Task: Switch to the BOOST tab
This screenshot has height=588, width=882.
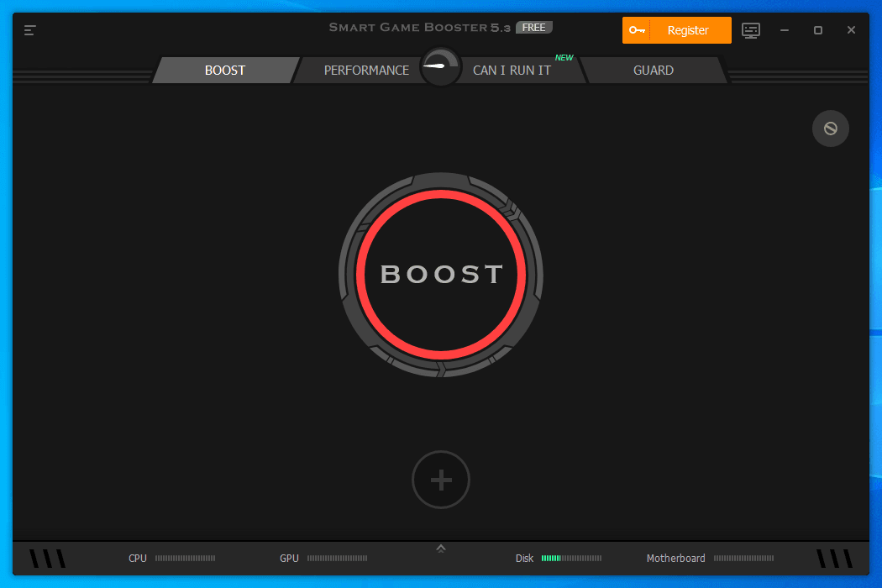Action: (225, 71)
